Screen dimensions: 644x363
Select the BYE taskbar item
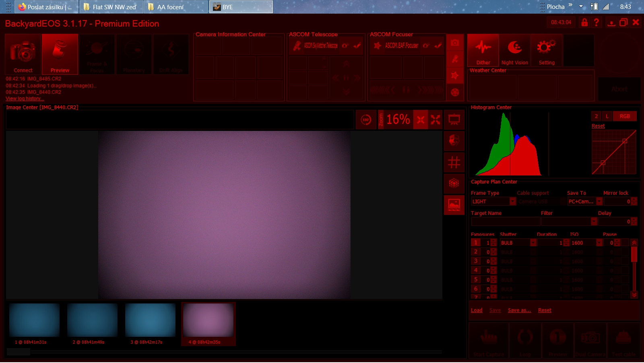[241, 7]
